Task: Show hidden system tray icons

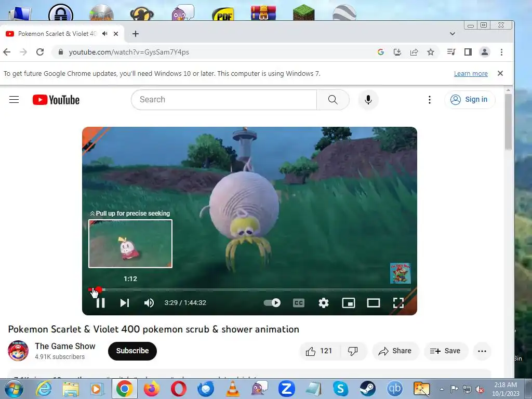Action: pyautogui.click(x=442, y=389)
